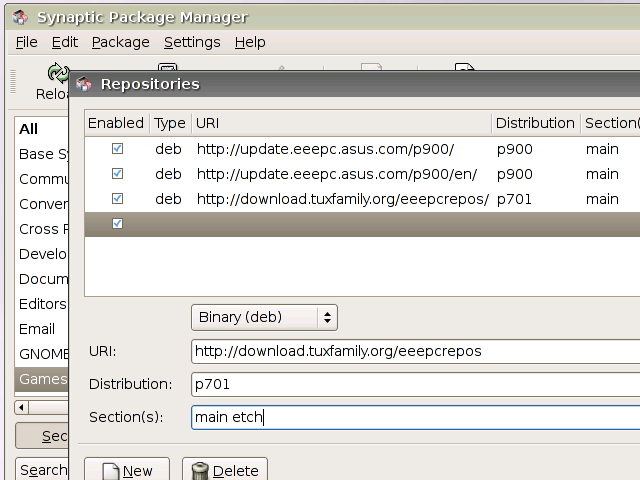Click the Reload toolbar icon in Synaptic
This screenshot has width=640, height=480.
pyautogui.click(x=58, y=73)
